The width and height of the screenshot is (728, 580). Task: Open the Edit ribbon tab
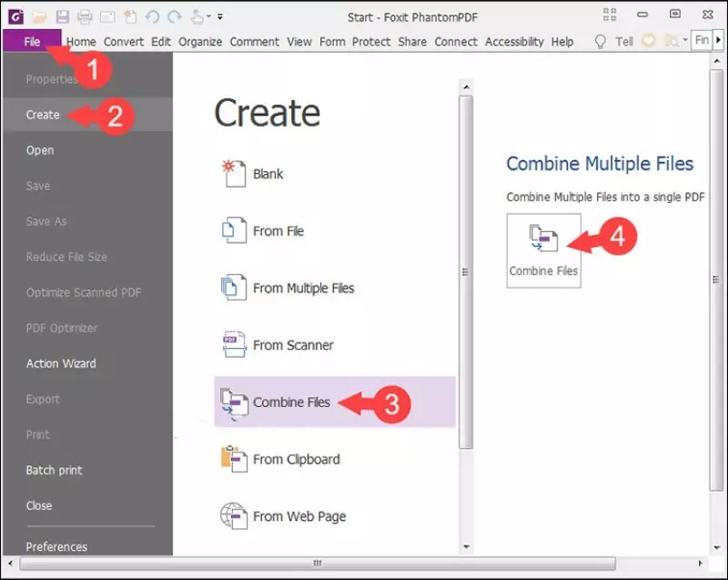(x=161, y=42)
